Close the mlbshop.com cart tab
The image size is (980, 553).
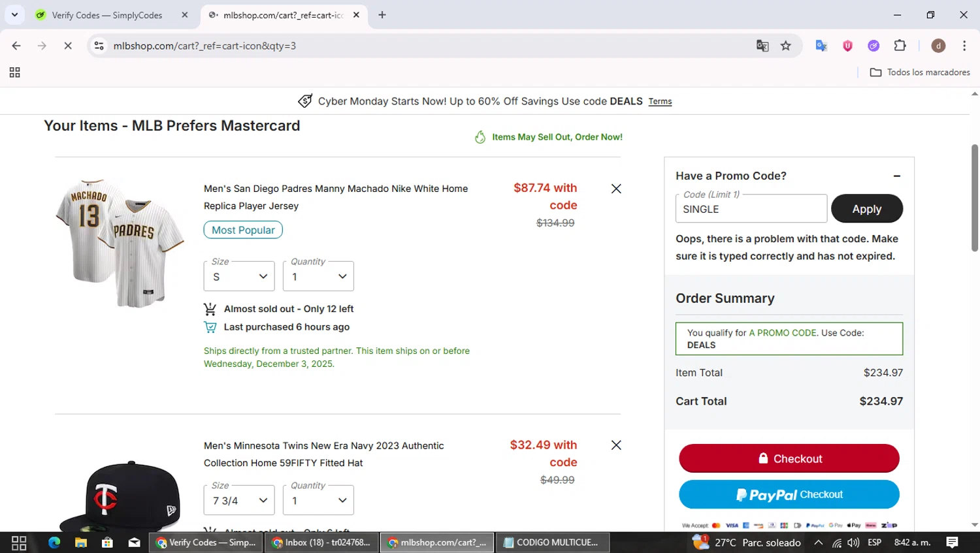[x=356, y=15]
